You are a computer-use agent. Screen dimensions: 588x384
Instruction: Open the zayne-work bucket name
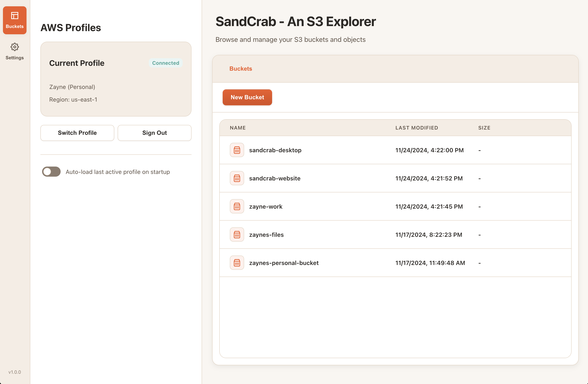266,207
